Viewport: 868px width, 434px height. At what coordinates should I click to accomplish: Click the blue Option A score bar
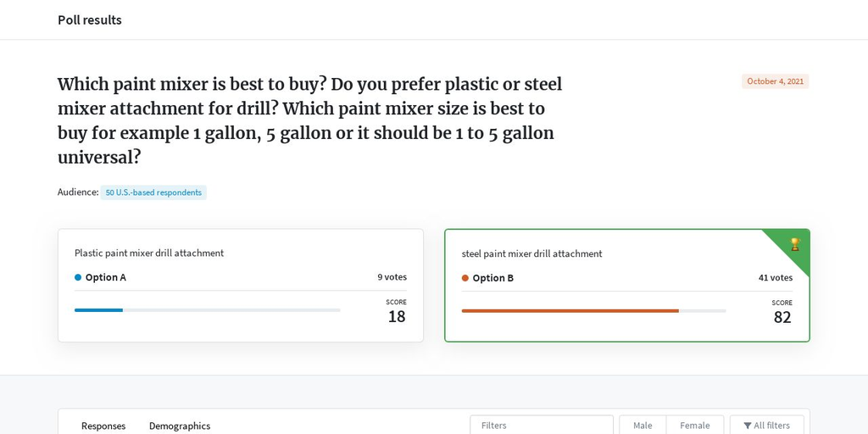click(x=98, y=310)
